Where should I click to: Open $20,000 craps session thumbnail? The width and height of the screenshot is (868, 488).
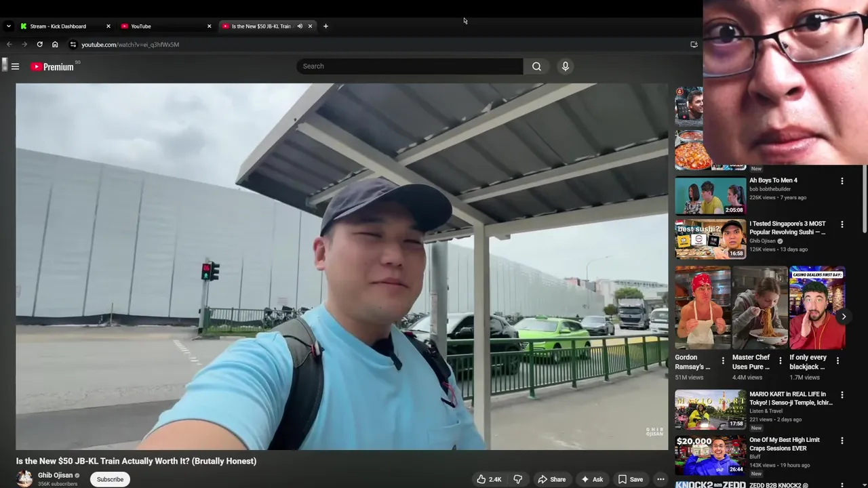click(x=710, y=455)
